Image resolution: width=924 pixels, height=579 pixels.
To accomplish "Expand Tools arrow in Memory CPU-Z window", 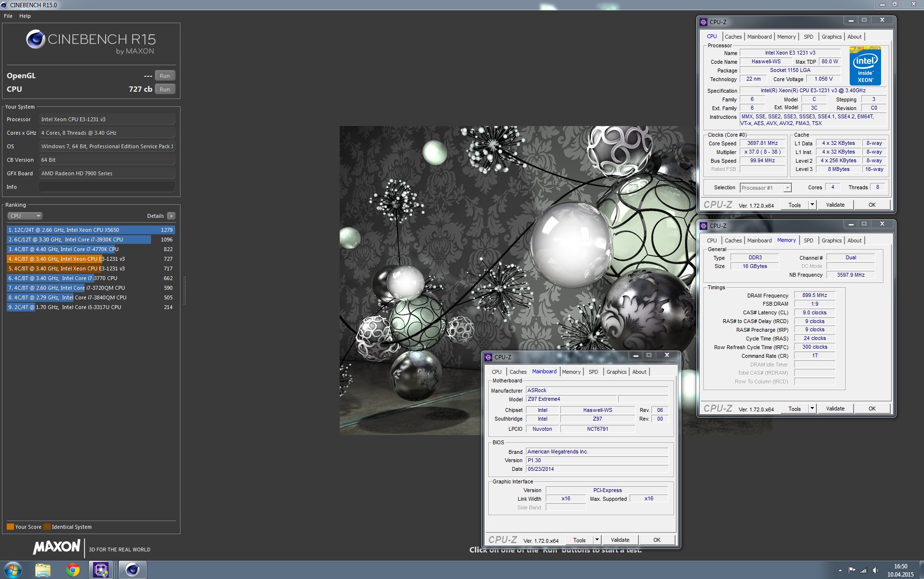I will pos(812,409).
